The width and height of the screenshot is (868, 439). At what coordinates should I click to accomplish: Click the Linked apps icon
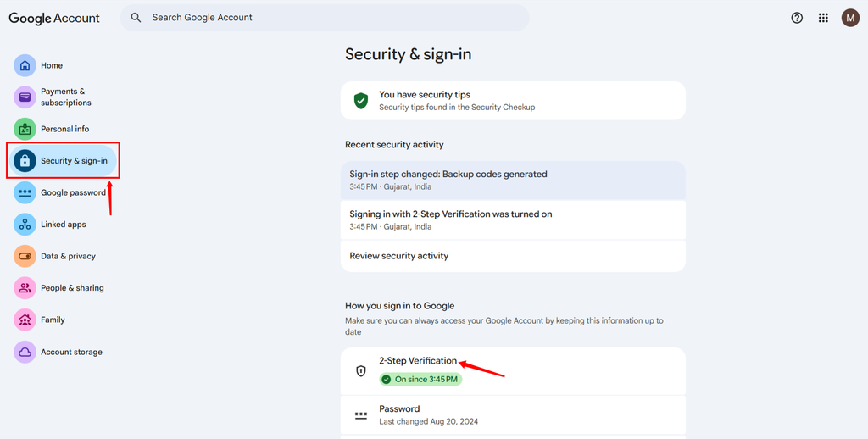25,225
